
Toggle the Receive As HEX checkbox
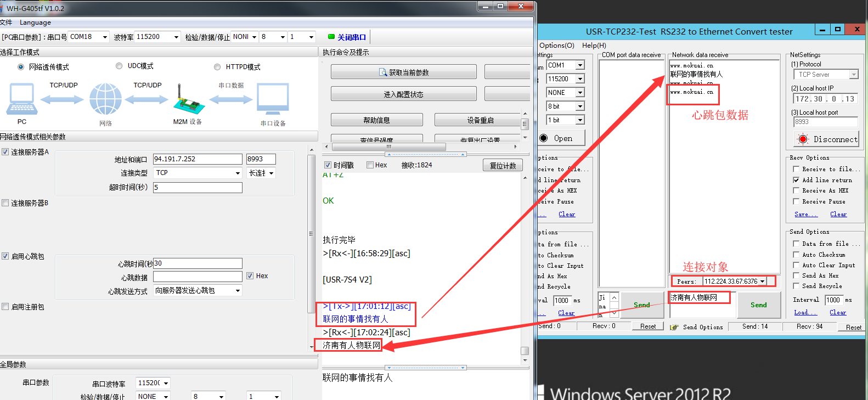pos(796,190)
